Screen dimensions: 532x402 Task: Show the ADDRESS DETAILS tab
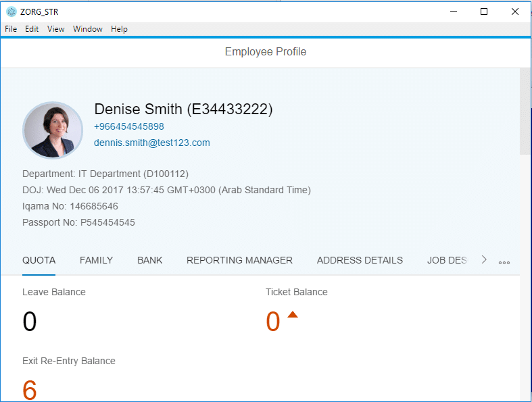360,260
